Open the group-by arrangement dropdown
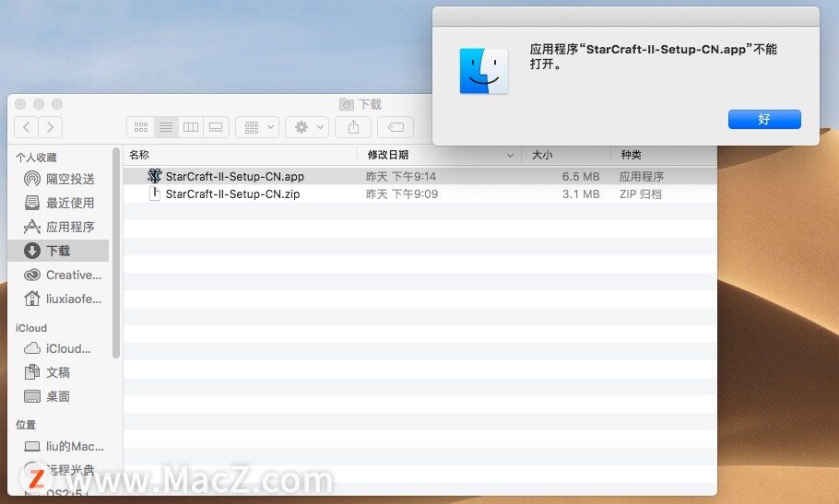839x504 pixels. coord(257,127)
